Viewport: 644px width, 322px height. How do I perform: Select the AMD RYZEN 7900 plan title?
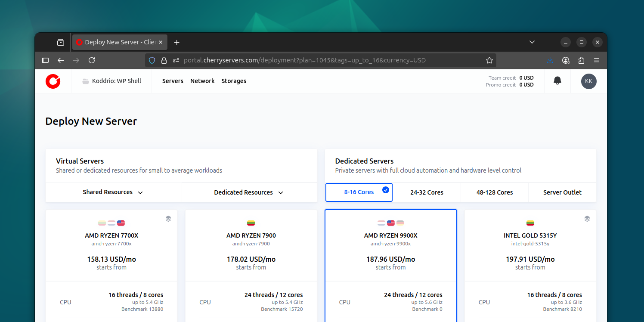tap(251, 235)
